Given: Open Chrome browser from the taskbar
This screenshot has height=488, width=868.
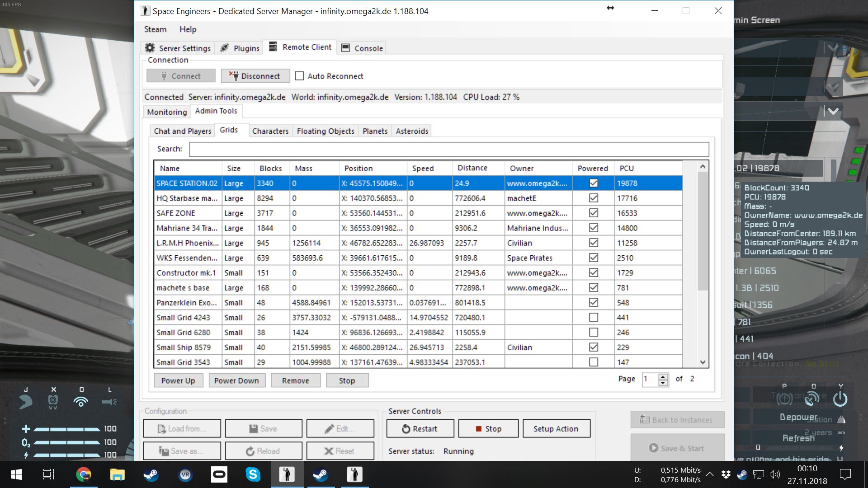Looking at the screenshot, I should pos(84,474).
